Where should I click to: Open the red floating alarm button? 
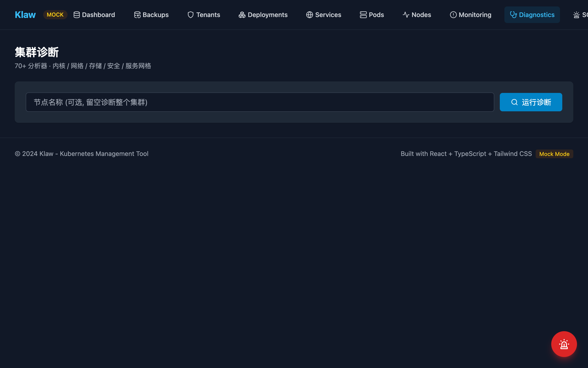click(x=564, y=344)
